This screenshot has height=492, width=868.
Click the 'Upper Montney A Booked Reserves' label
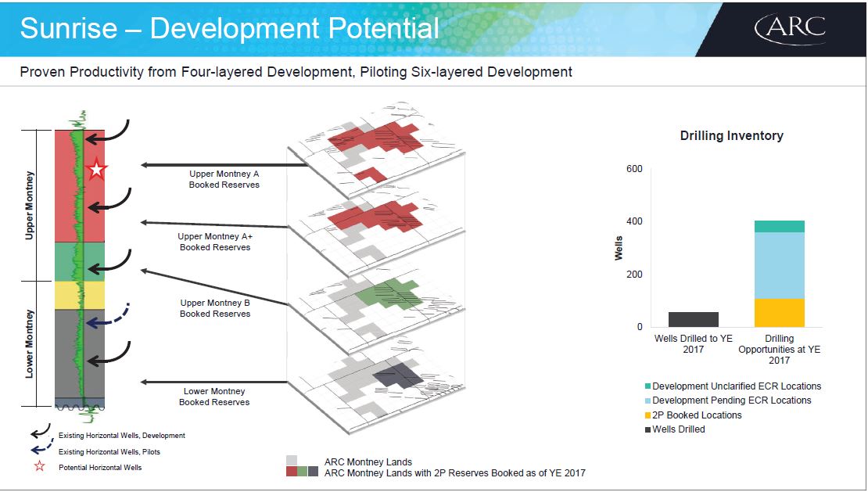pos(224,179)
